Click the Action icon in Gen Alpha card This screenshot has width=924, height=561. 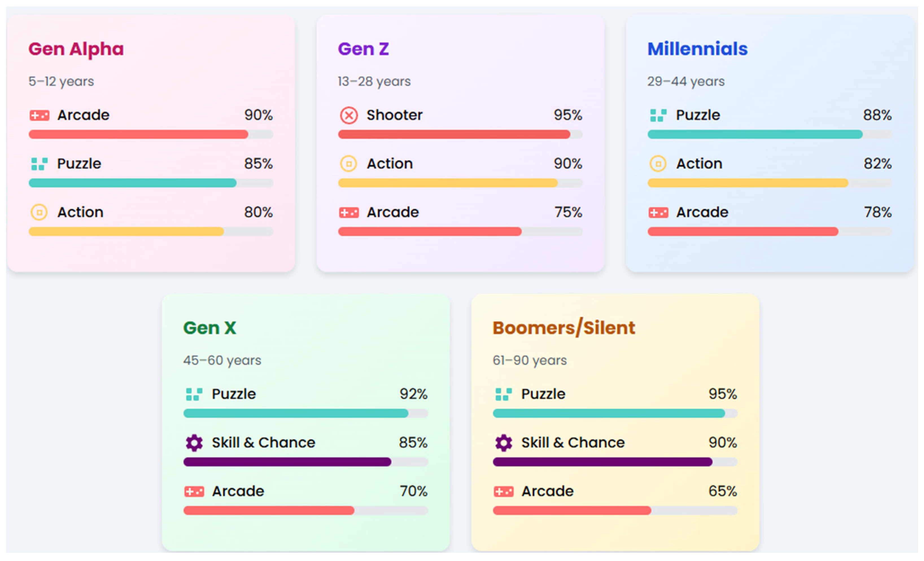pos(39,212)
